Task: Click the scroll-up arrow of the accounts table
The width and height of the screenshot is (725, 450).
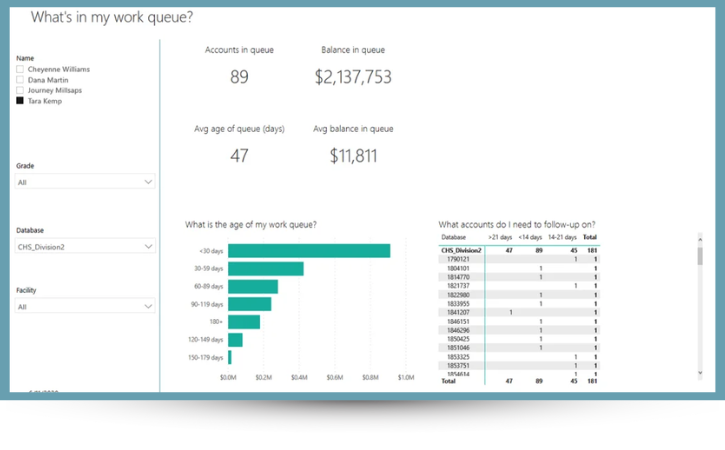Action: 699,239
